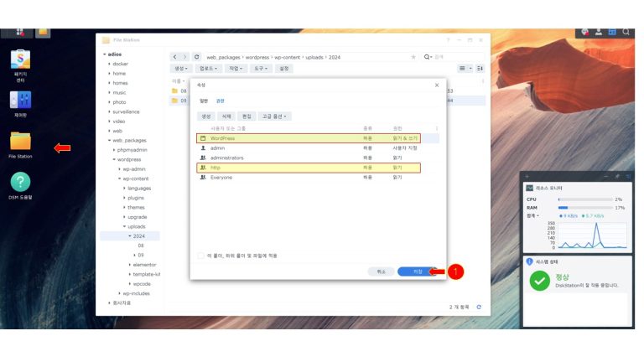The width and height of the screenshot is (644, 362).
Task: Click the WordPress application icon in permission list
Action: coord(203,138)
